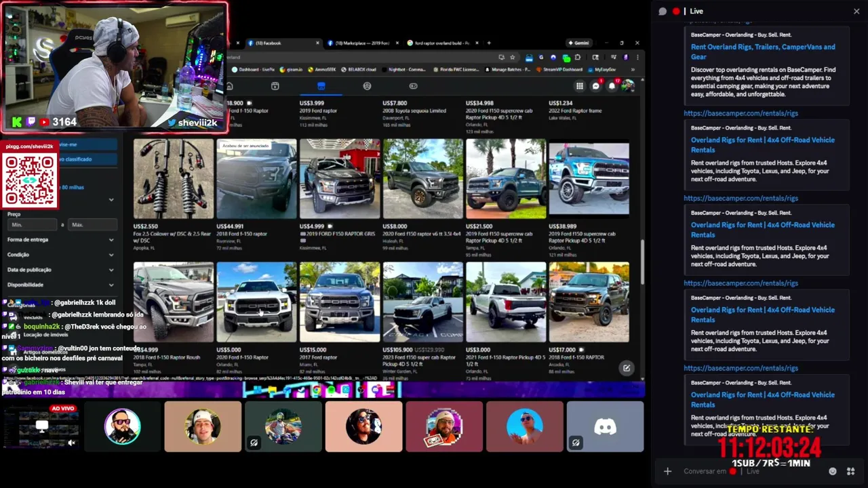
Task: Open the Facebook Groups navigation icon
Action: point(367,86)
